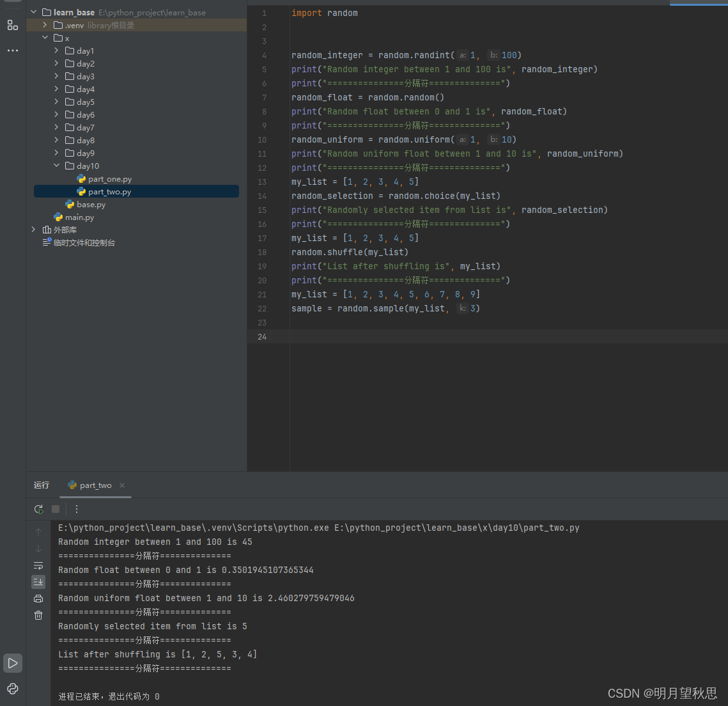Clear all console output with trash icon
The width and height of the screenshot is (728, 706).
pyautogui.click(x=38, y=615)
